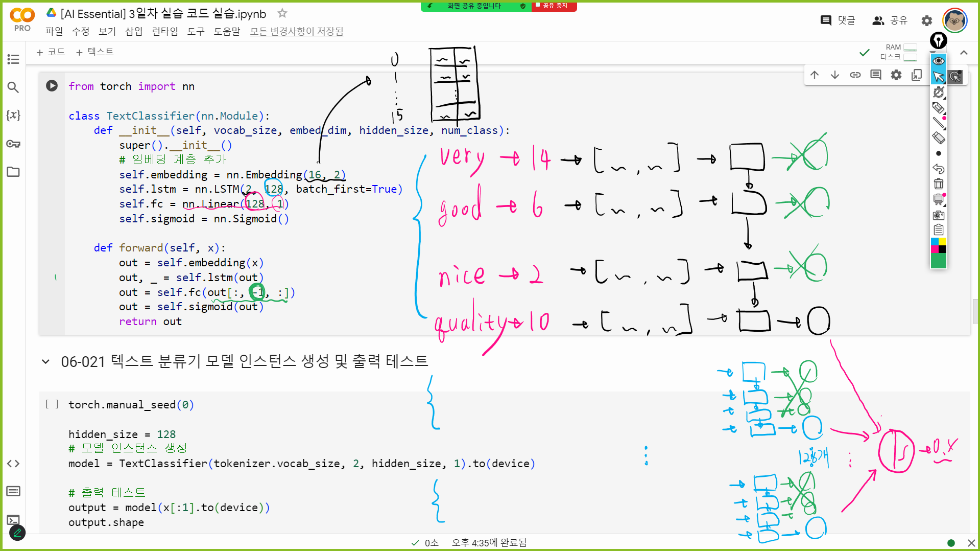Select the eraser tool in annotation toolbar
The width and height of the screenshot is (980, 551).
click(x=938, y=138)
